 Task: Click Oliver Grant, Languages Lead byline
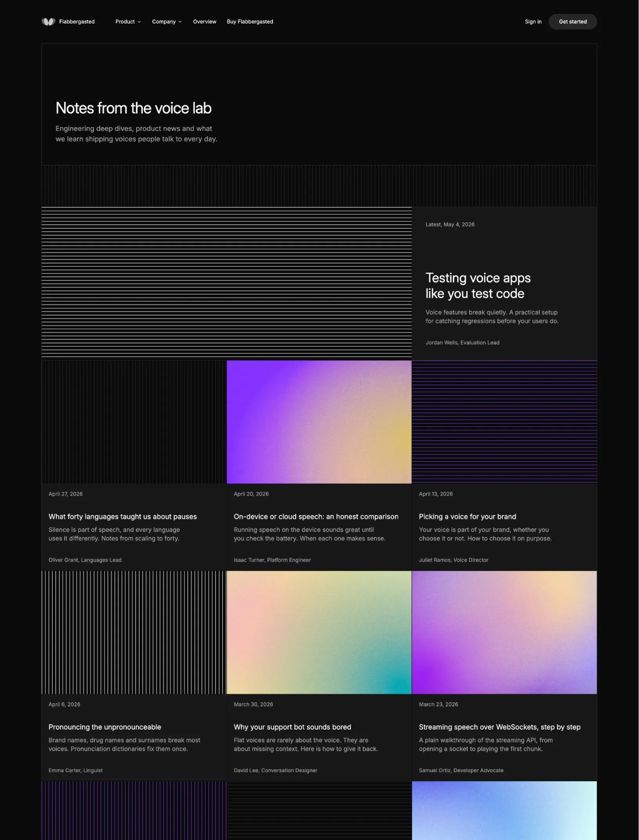(x=85, y=560)
